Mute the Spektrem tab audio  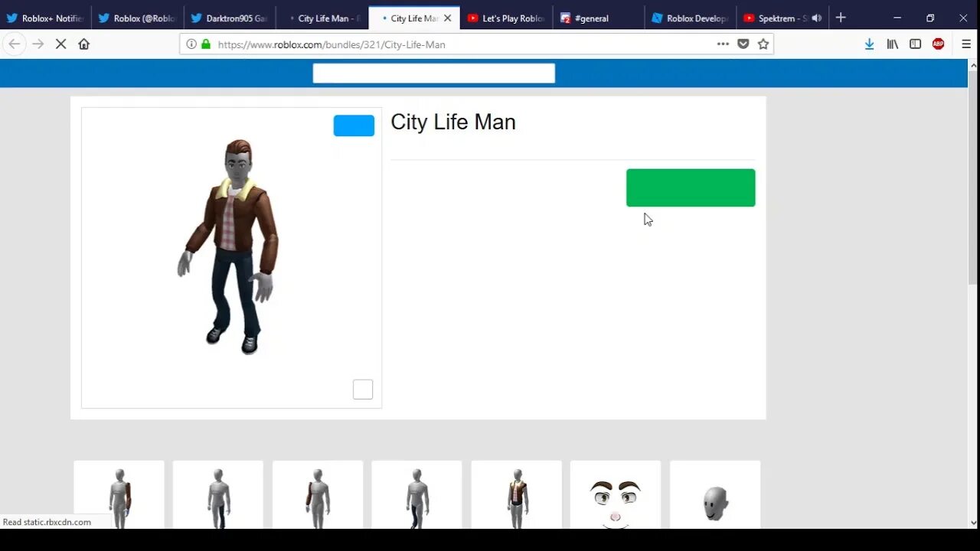(816, 17)
